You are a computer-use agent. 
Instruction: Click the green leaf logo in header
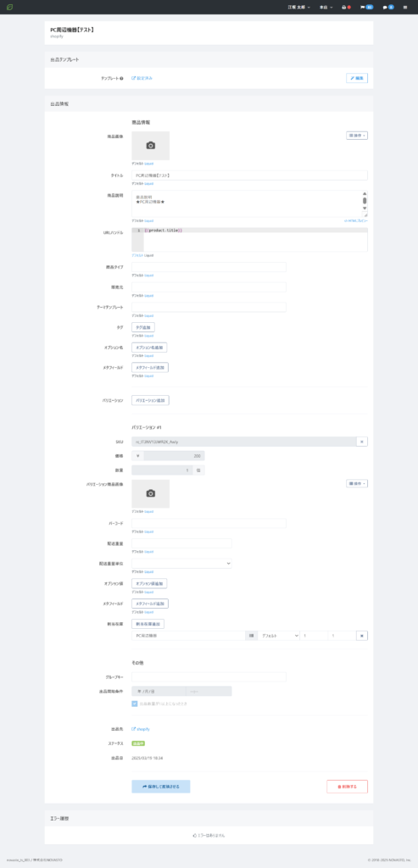tap(9, 7)
